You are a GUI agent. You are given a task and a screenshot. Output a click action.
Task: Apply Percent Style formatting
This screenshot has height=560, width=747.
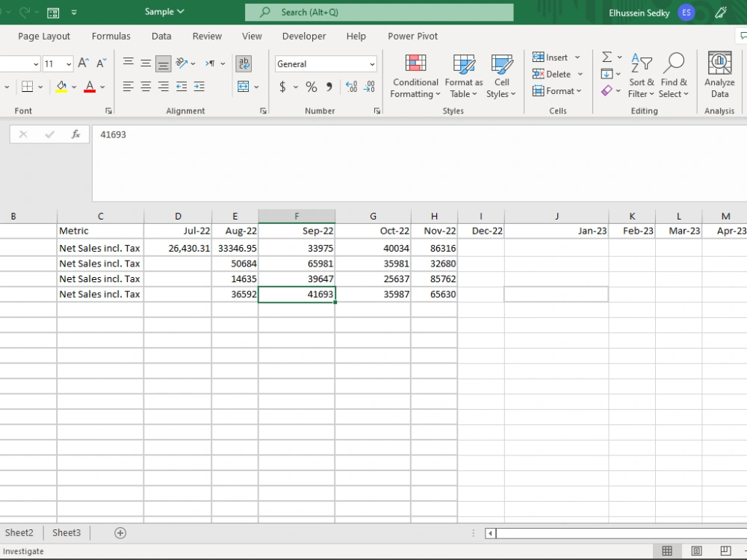point(311,87)
